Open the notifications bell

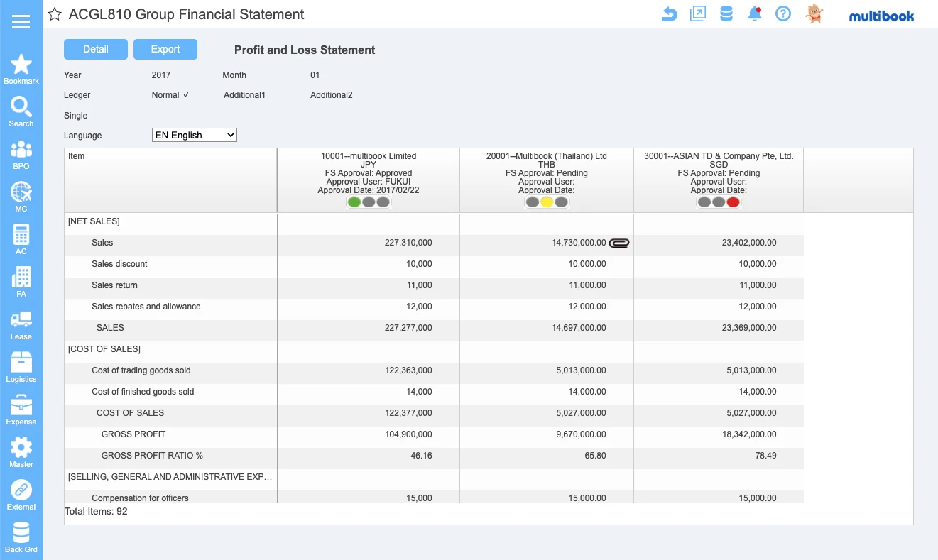(755, 14)
